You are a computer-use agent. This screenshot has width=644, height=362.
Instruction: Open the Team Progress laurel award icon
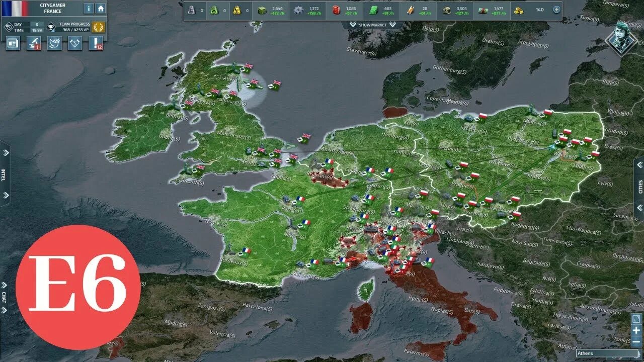coord(99,27)
